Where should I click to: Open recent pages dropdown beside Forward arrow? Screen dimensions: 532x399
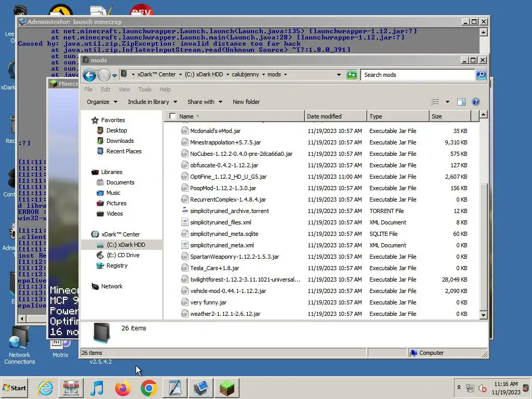pyautogui.click(x=114, y=75)
